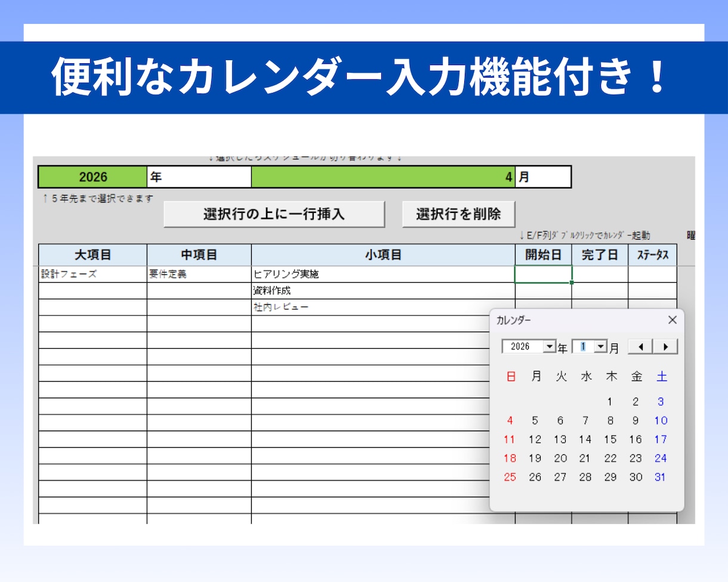Viewport: 728px width, 582px height.
Task: Click the 選択行の上に一行挿入 button
Action: [x=274, y=214]
